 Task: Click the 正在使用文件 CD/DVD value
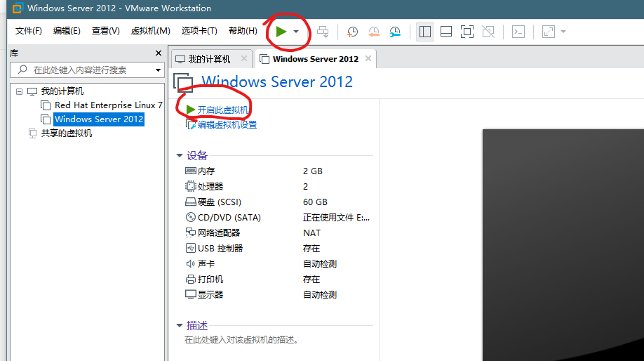coord(336,218)
